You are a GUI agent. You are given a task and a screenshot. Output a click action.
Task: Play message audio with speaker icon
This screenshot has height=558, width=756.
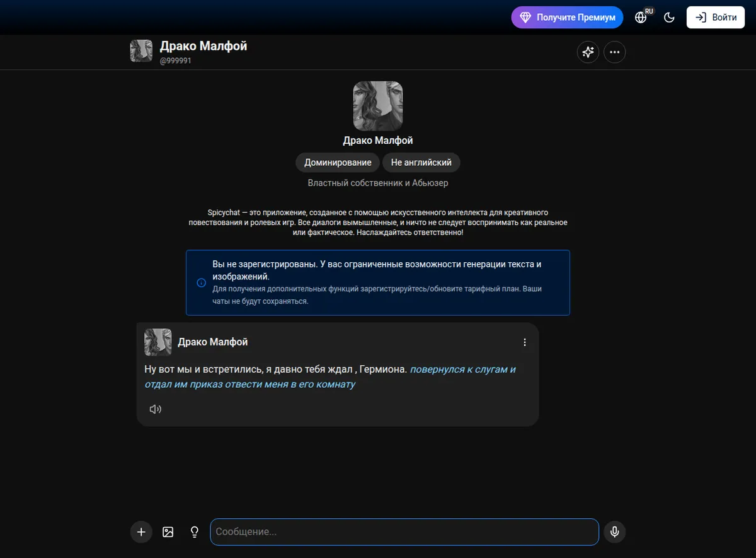tap(155, 409)
